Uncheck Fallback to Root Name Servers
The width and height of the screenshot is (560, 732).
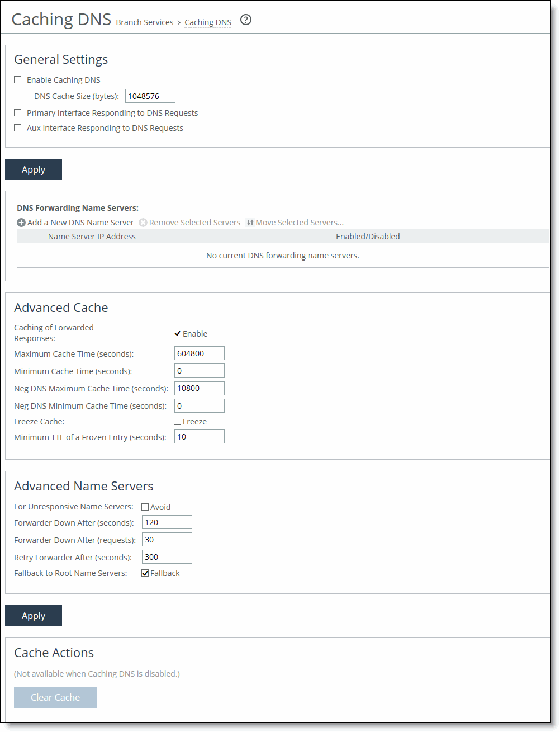click(x=145, y=573)
